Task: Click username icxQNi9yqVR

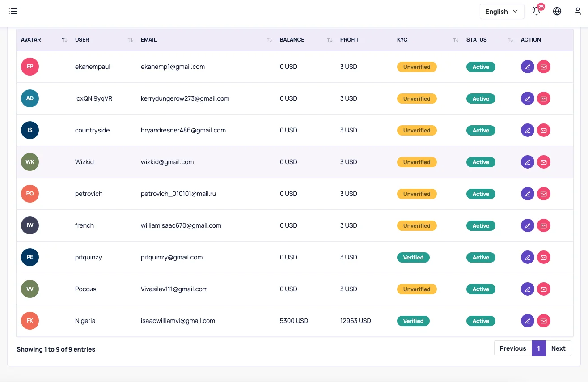Action: click(x=93, y=98)
